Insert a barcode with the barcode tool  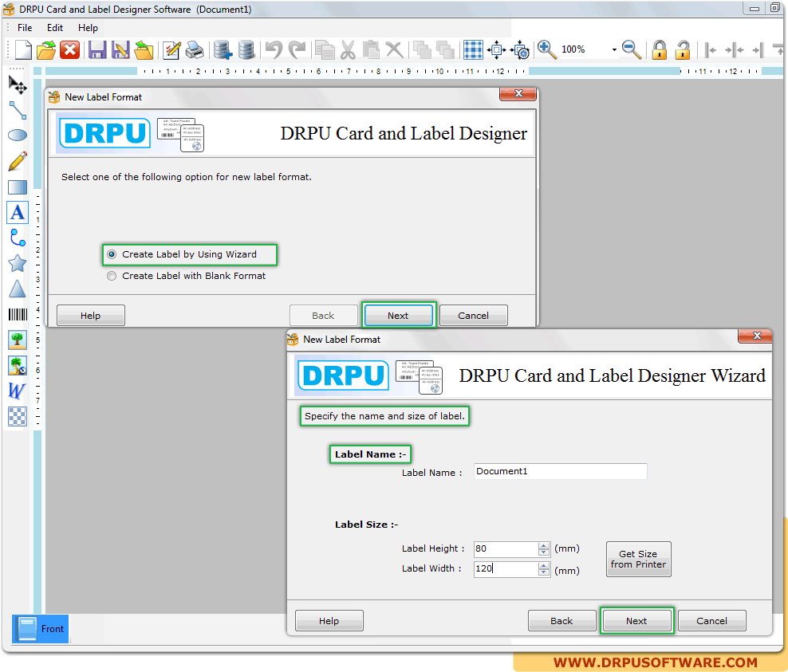[x=18, y=314]
